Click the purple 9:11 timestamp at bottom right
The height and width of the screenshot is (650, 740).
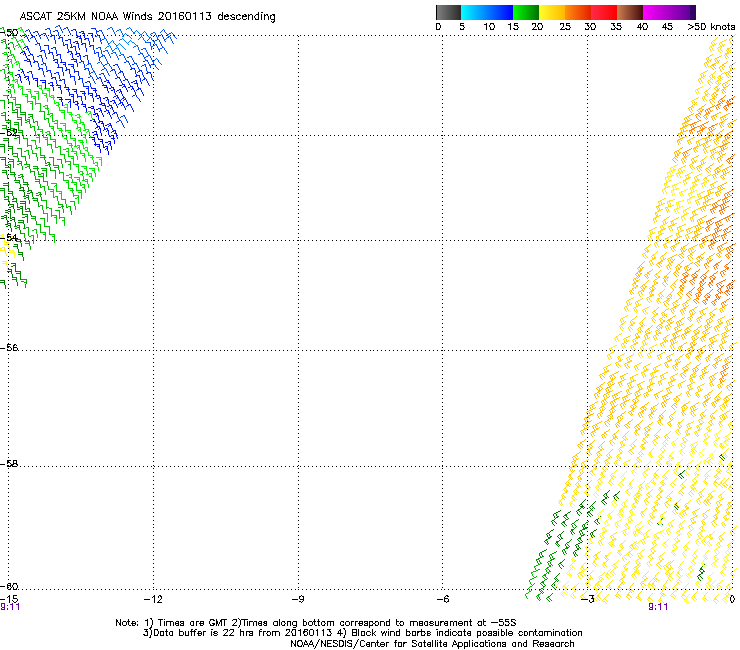[x=657, y=607]
